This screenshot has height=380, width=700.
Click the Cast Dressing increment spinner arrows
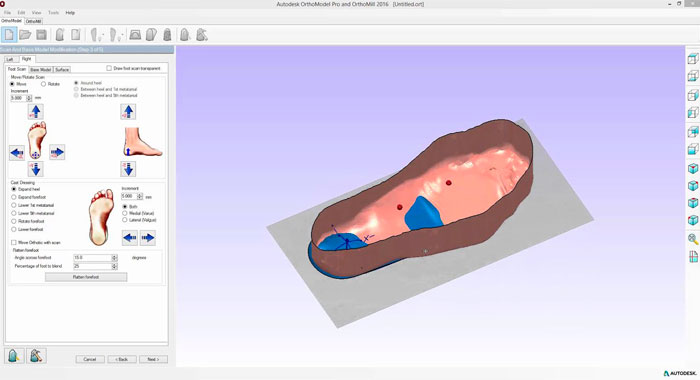coord(140,196)
